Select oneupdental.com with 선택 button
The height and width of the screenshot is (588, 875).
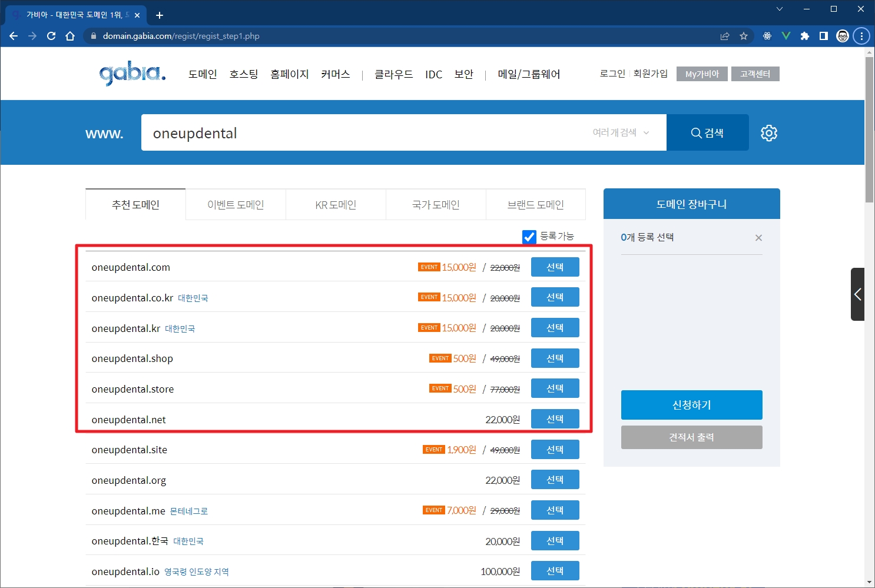pyautogui.click(x=555, y=267)
